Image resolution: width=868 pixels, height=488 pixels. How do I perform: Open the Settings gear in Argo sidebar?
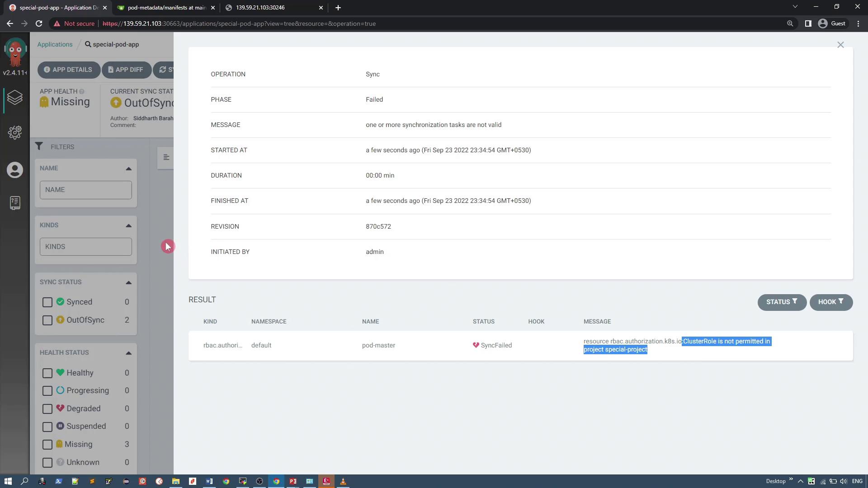pos(15,132)
